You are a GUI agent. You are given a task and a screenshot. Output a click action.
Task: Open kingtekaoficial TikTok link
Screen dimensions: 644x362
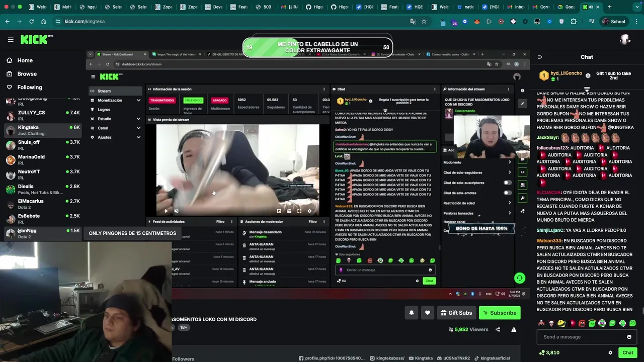pyautogui.click(x=492, y=358)
